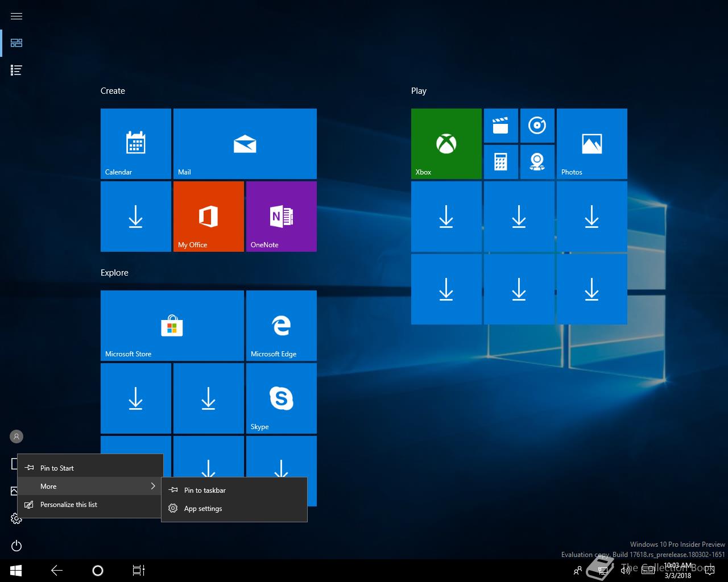The width and height of the screenshot is (728, 582).
Task: Choose Pin to taskbar from the submenu
Action: (x=234, y=490)
